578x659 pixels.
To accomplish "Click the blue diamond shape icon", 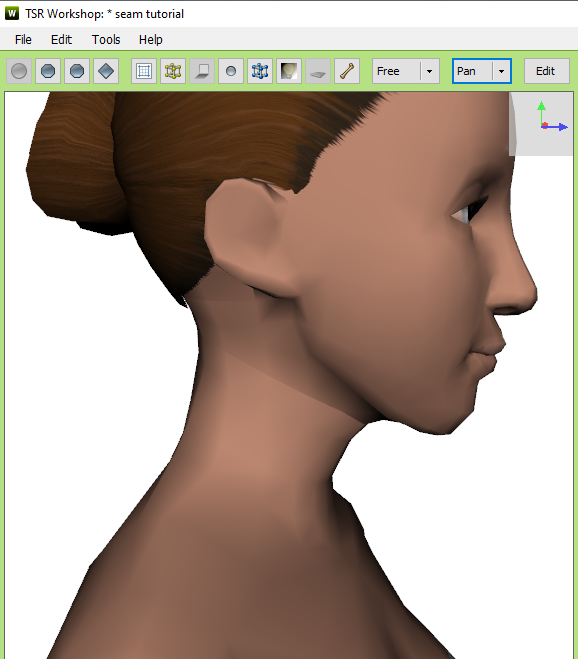I will tap(106, 71).
